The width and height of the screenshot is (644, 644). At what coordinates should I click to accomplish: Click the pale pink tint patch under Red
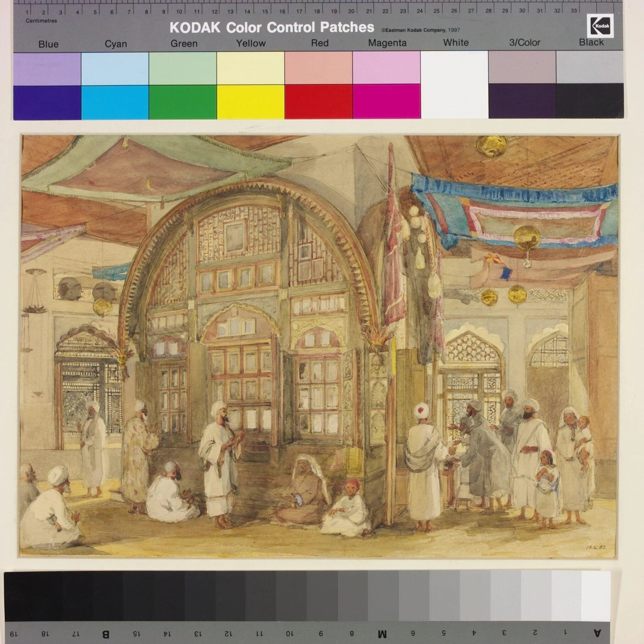319,68
